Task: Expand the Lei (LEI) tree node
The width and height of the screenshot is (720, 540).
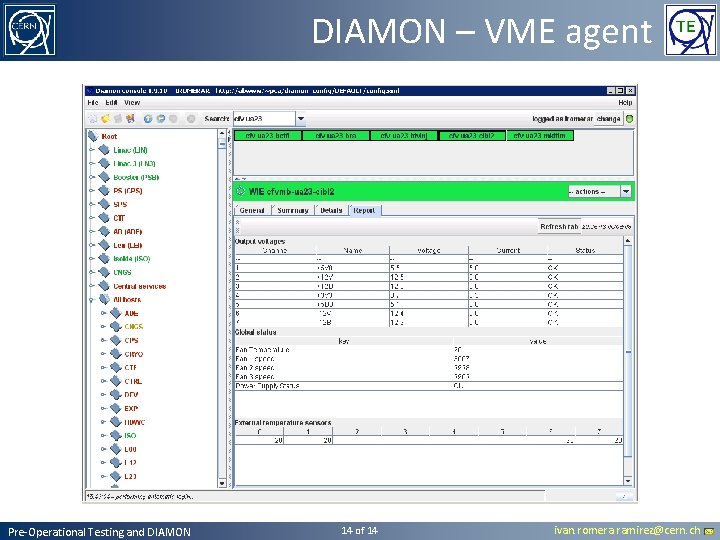Action: tap(92, 245)
